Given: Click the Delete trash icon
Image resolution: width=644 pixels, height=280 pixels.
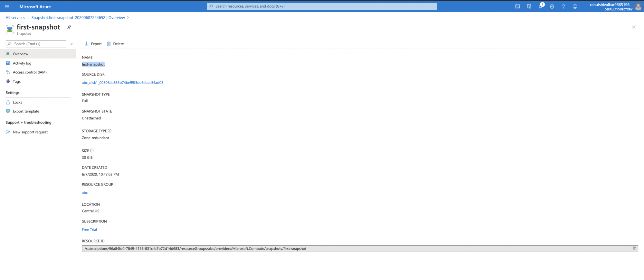Looking at the screenshot, I should (109, 44).
